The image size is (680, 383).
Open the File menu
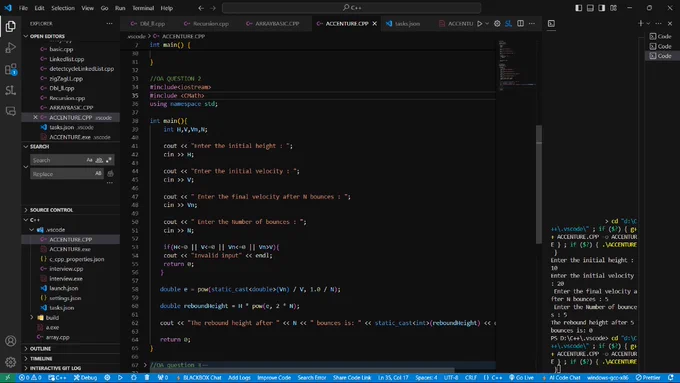23,8
